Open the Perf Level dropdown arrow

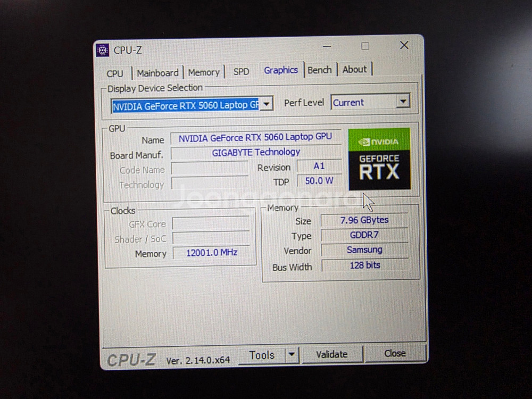(403, 101)
